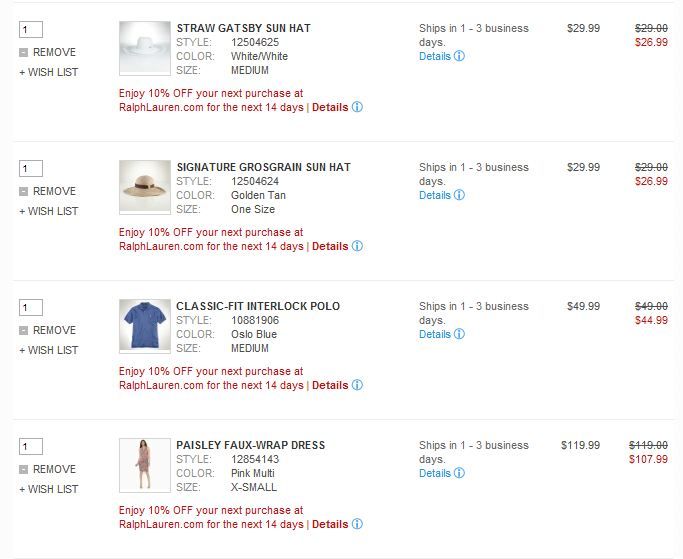Click the minus icon beside Straw Gatsby hat's Remove
683x559 pixels.
24,52
